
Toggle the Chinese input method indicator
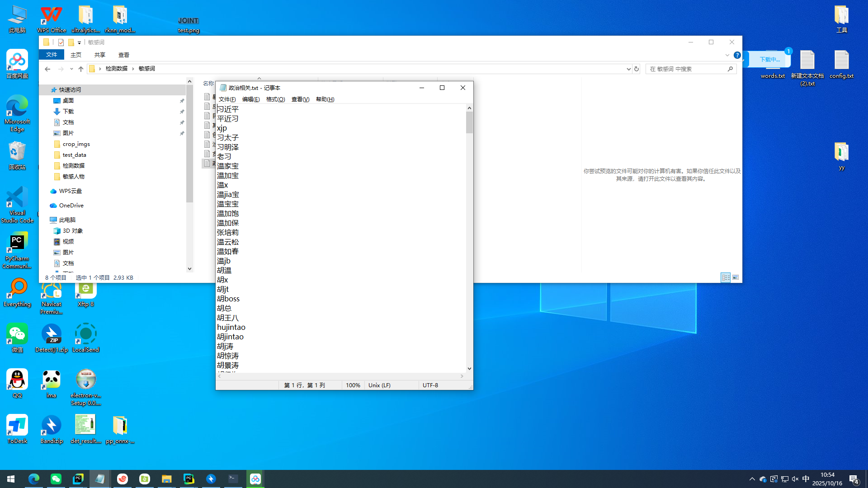coord(806,479)
